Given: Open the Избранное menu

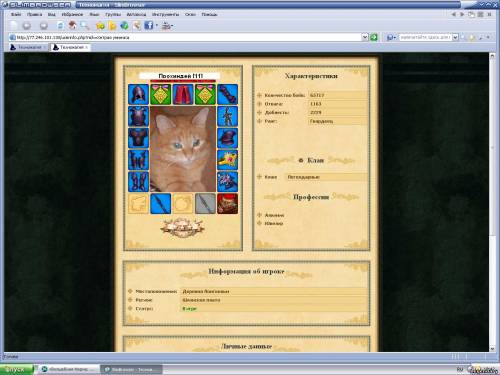Looking at the screenshot, I should (x=72, y=14).
